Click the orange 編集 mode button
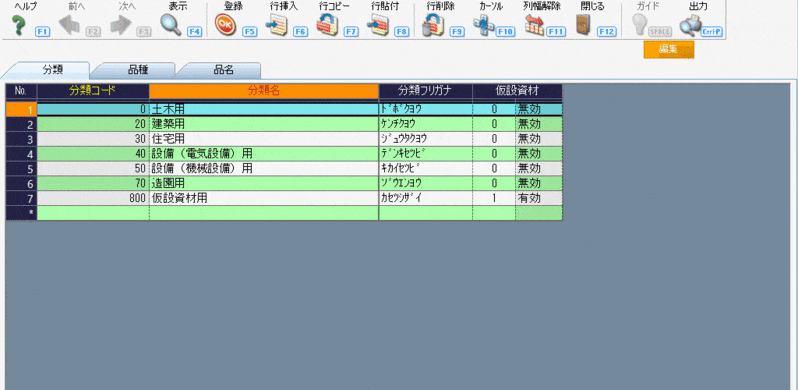 pos(669,49)
